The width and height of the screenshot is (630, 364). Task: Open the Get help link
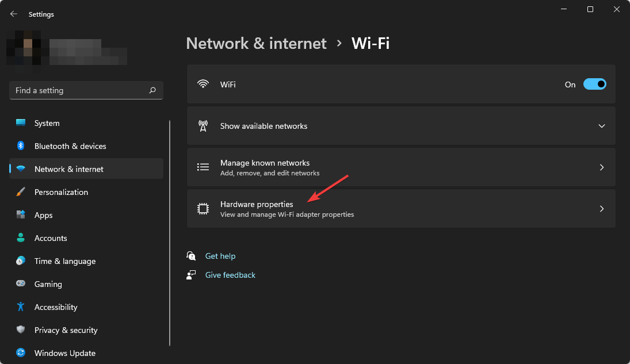tap(220, 256)
